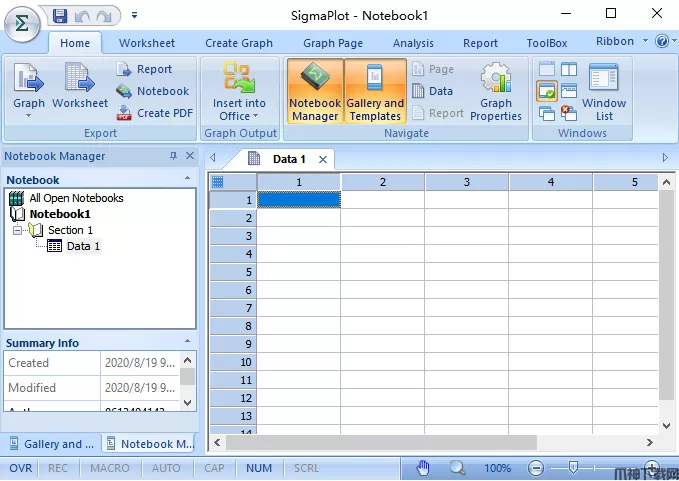679x481 pixels.
Task: Open the Insert into Office dropdown
Action: 239,91
